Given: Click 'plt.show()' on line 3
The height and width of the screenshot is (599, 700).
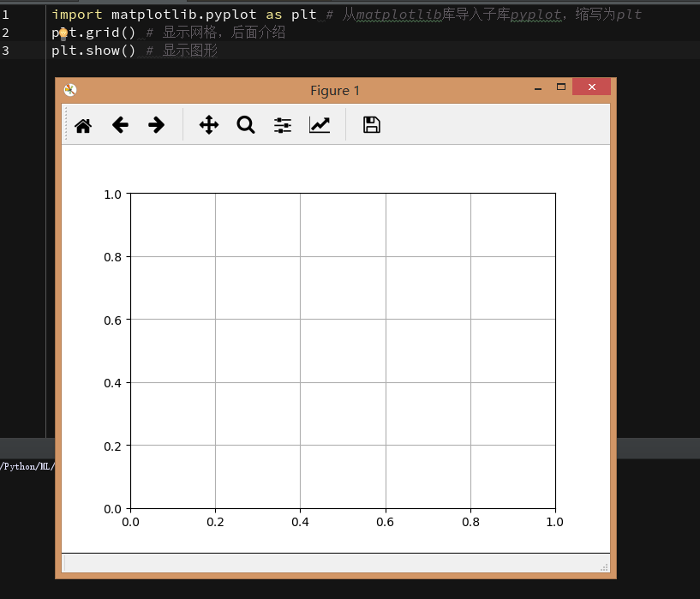Looking at the screenshot, I should [x=93, y=51].
